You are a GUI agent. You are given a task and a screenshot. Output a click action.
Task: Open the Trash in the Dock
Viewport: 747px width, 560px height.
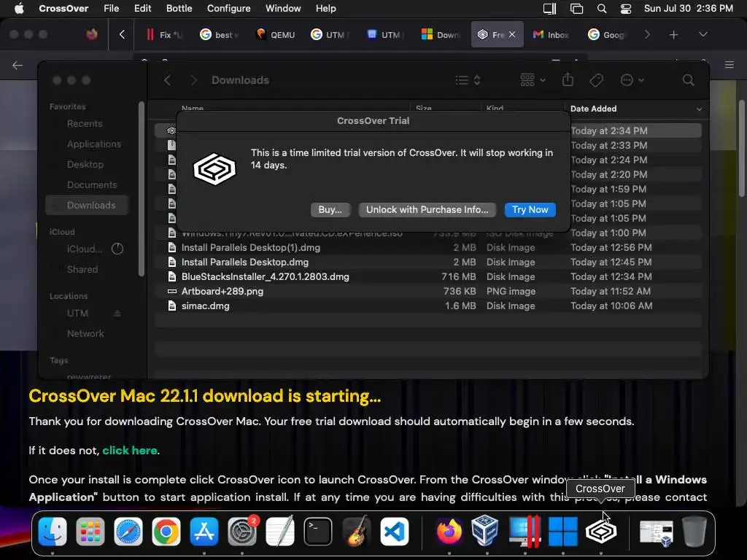click(x=694, y=531)
